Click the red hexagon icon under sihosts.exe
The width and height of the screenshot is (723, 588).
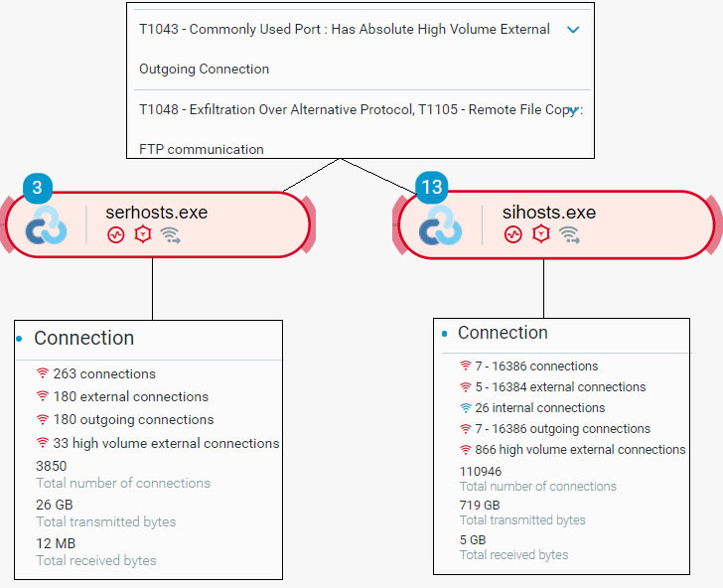pyautogui.click(x=540, y=235)
